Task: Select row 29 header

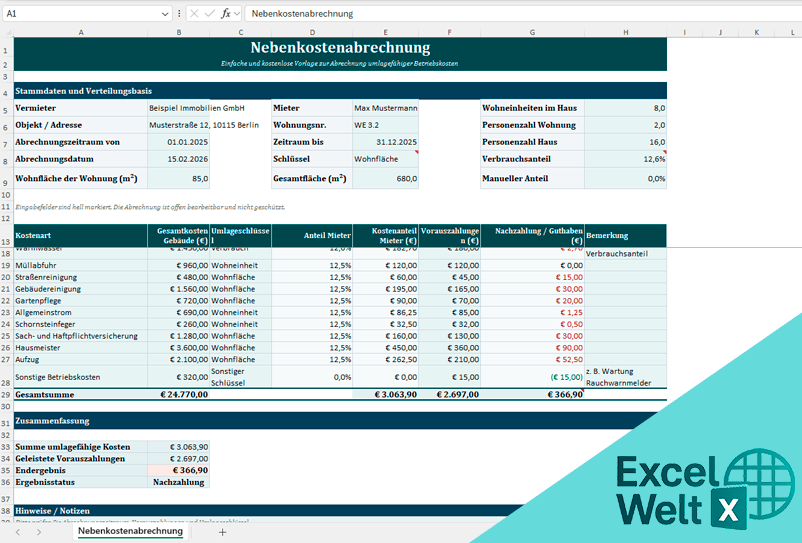Action: coord(6,395)
